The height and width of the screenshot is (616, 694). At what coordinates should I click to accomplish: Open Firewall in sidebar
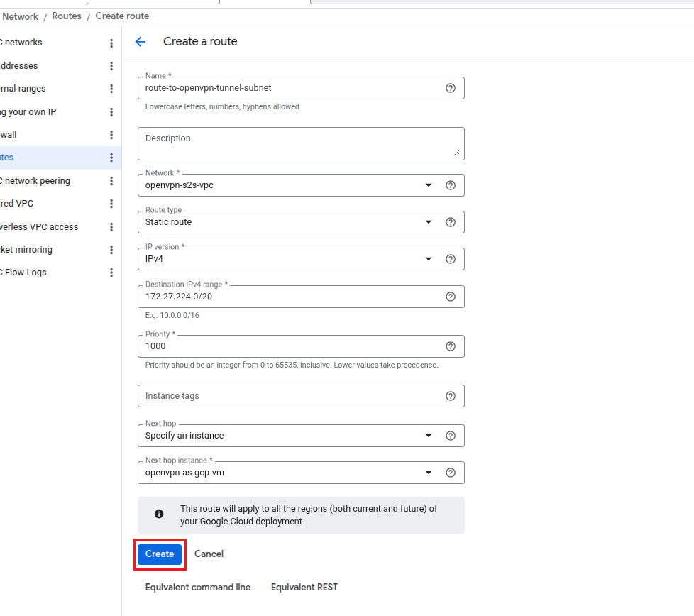(9, 135)
